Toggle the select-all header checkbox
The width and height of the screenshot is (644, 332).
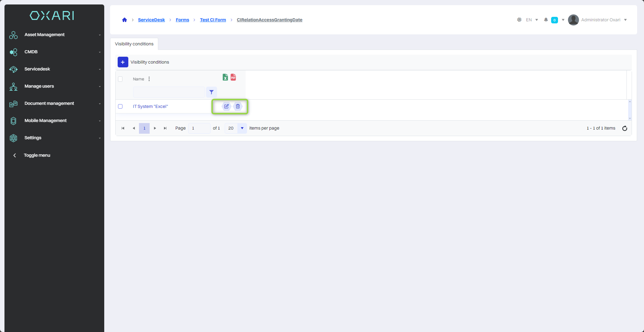coord(120,79)
